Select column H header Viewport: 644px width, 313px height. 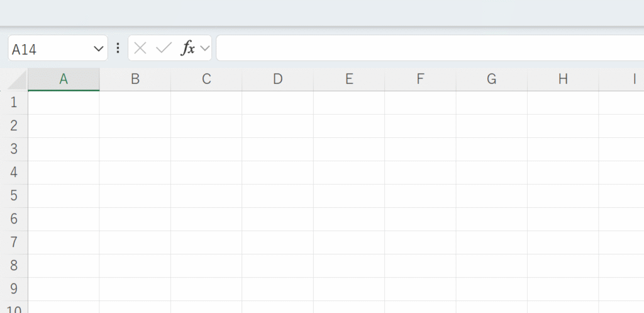click(563, 79)
